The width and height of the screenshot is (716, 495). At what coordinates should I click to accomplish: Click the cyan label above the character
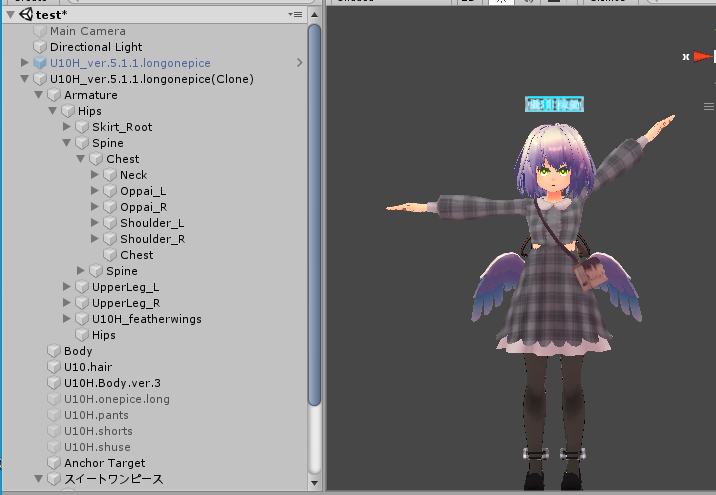[x=554, y=104]
